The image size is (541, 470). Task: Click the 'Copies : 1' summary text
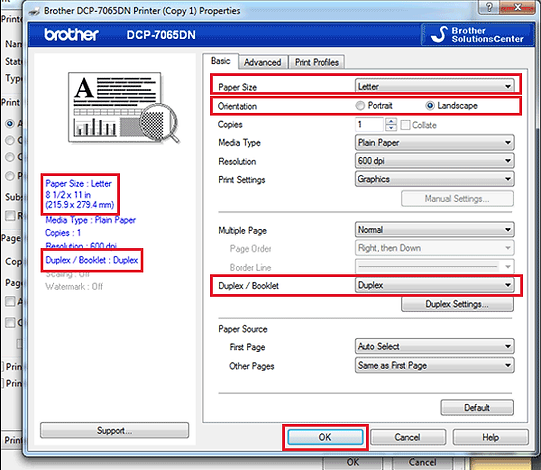[63, 233]
